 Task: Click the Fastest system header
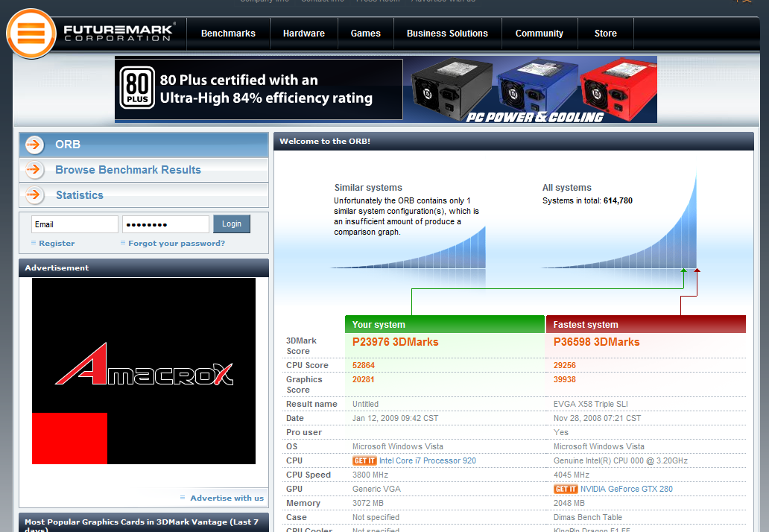[646, 325]
